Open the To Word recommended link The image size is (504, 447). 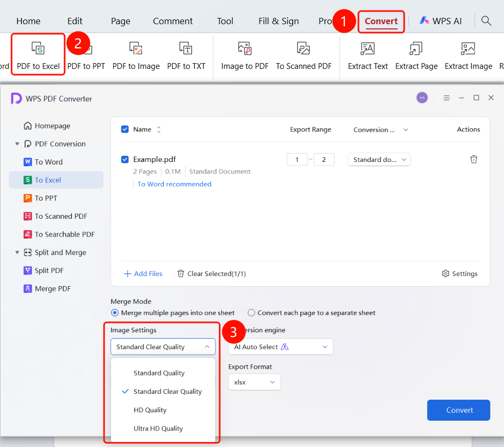point(174,184)
